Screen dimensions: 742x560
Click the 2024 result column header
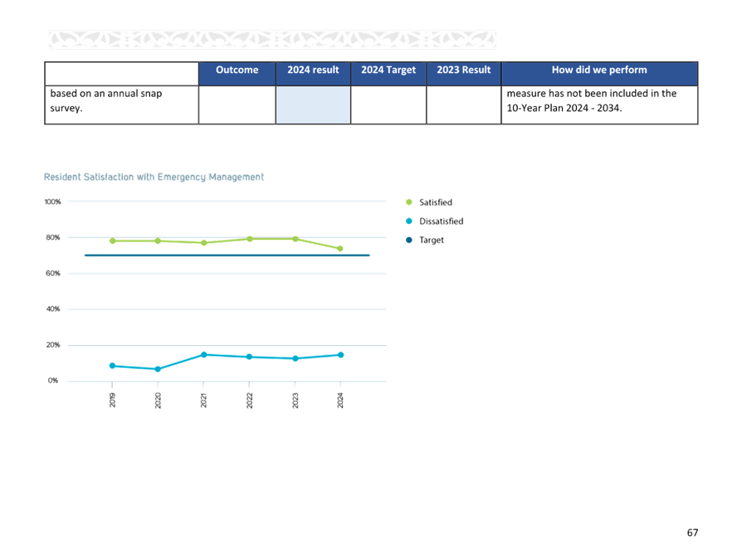coord(313,73)
